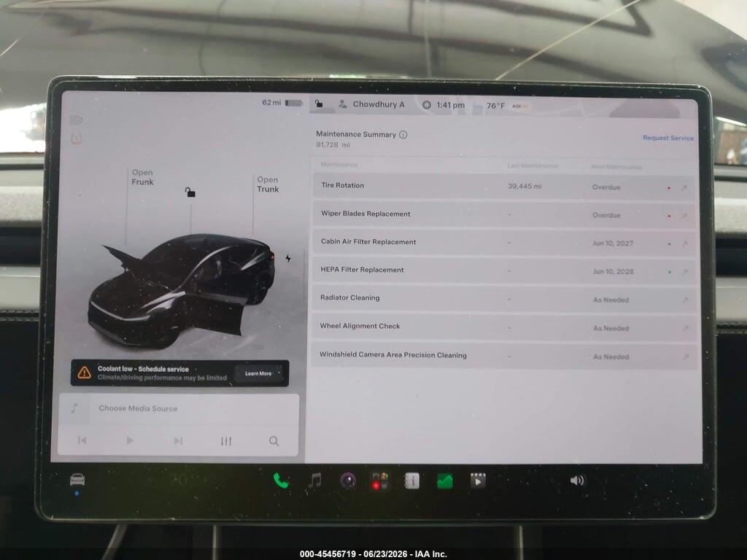
Task: Select Radiator Cleaning label
Action: [x=349, y=297]
